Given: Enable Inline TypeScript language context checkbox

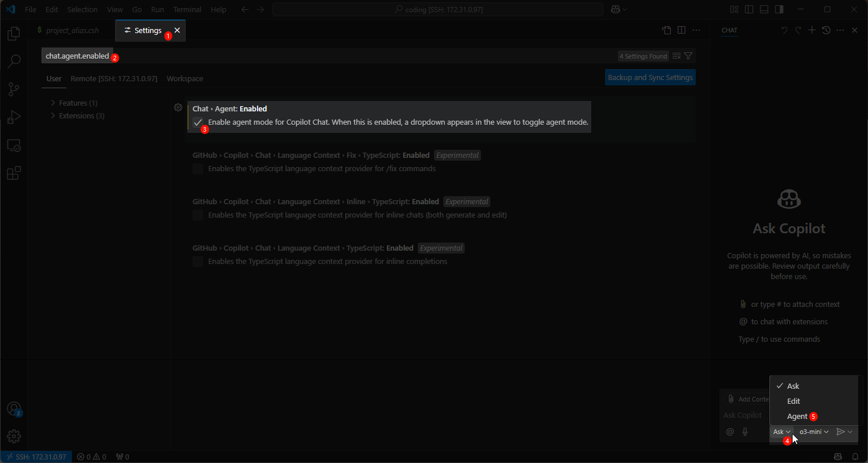Looking at the screenshot, I should (198, 215).
